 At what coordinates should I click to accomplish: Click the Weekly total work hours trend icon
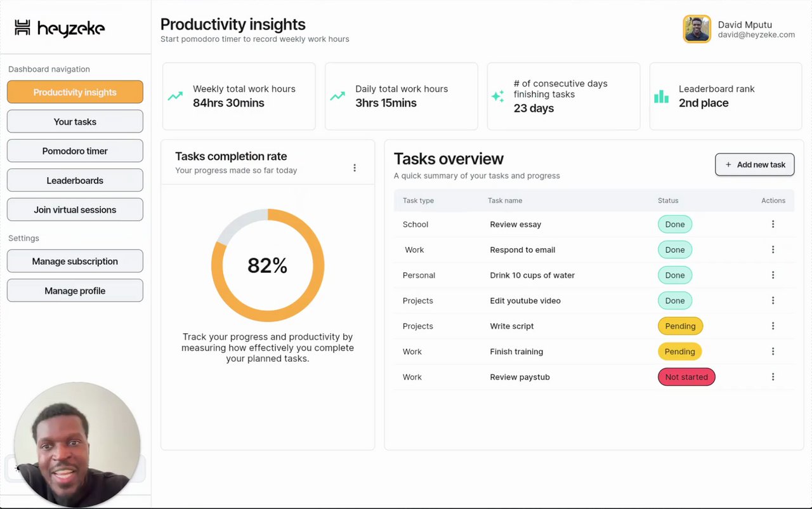(175, 96)
